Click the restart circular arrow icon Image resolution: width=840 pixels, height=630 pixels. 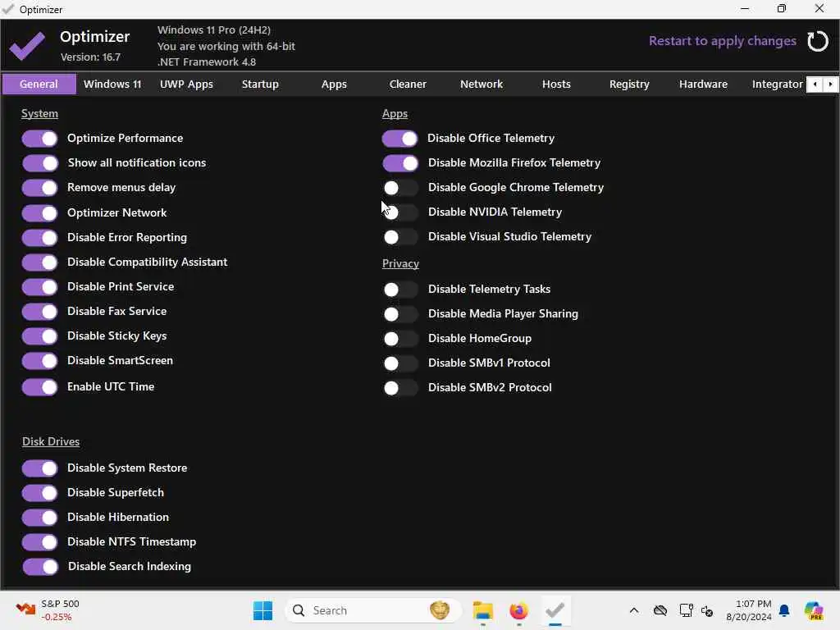coord(818,41)
